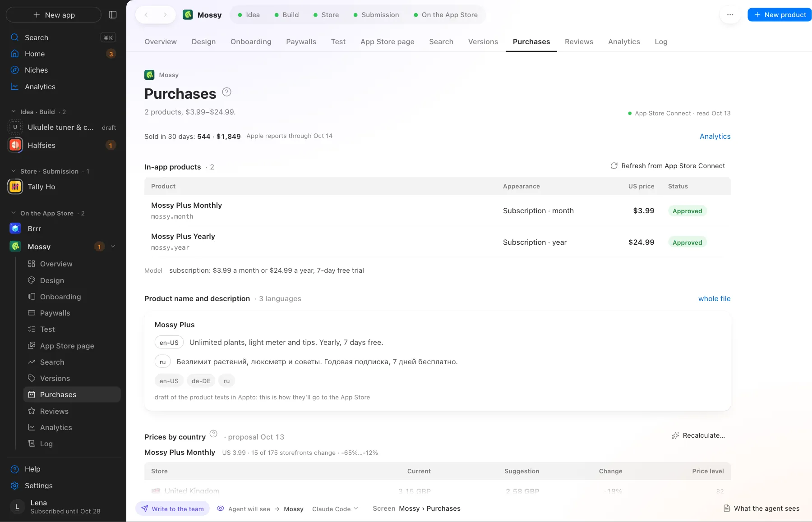
Task: Open the whole file link
Action: point(714,298)
